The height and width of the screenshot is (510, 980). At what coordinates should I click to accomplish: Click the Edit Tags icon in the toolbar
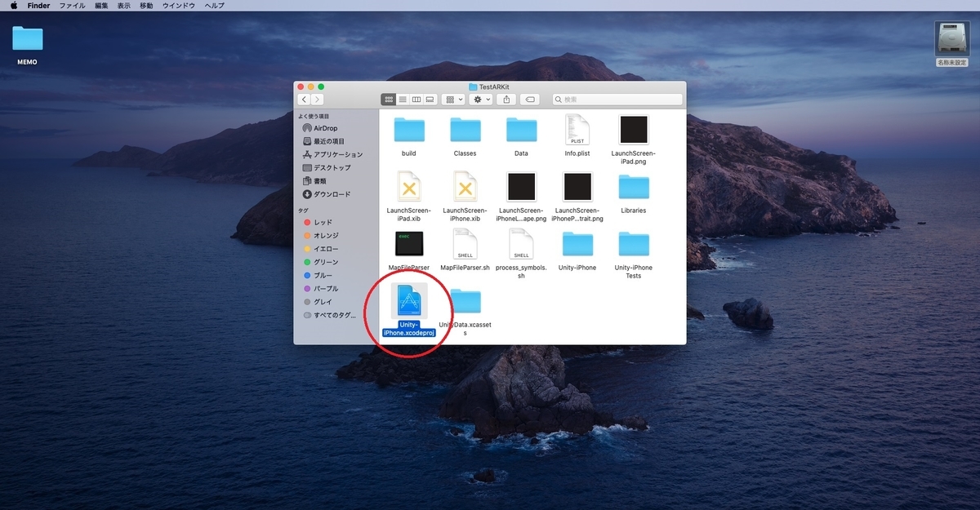click(530, 99)
